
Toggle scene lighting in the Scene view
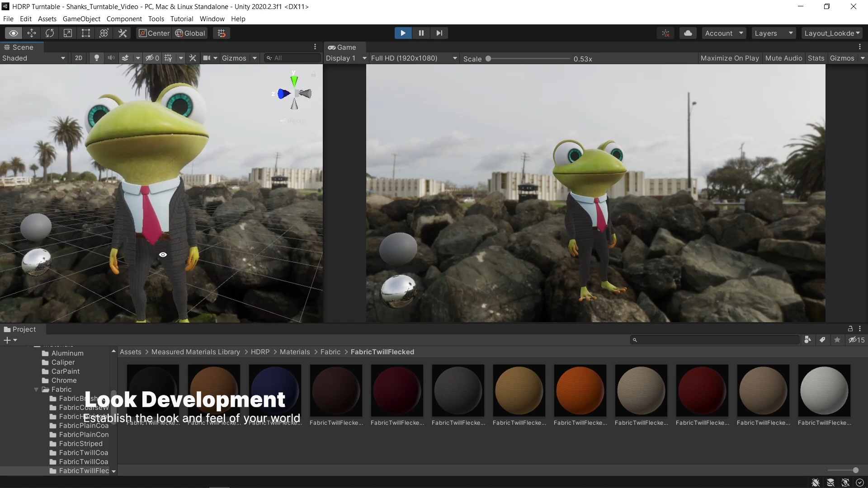(96, 58)
